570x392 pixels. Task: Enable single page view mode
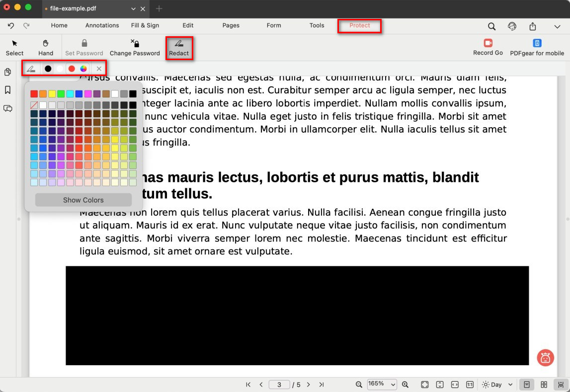(x=527, y=385)
